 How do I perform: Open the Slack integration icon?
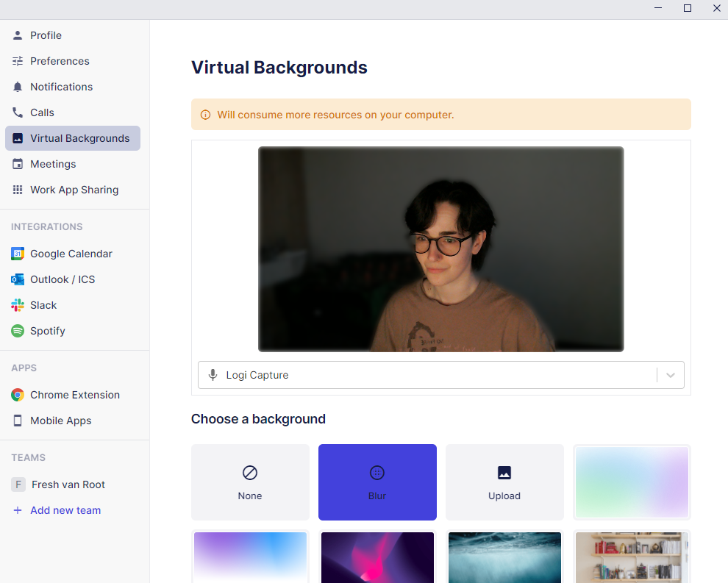click(18, 305)
